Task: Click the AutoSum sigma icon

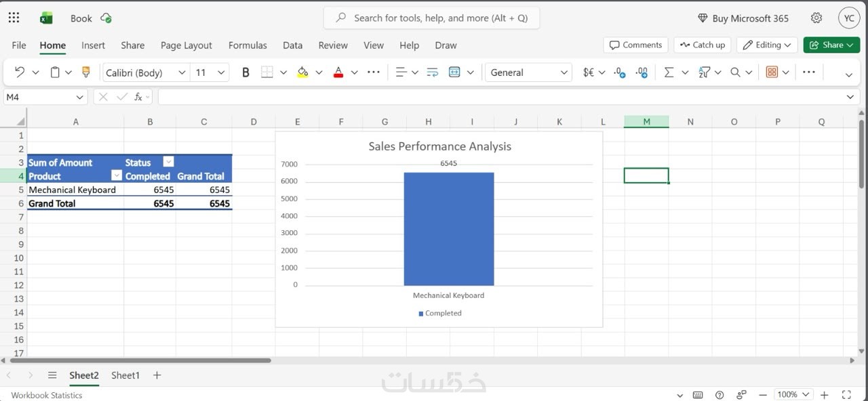Action: point(669,72)
